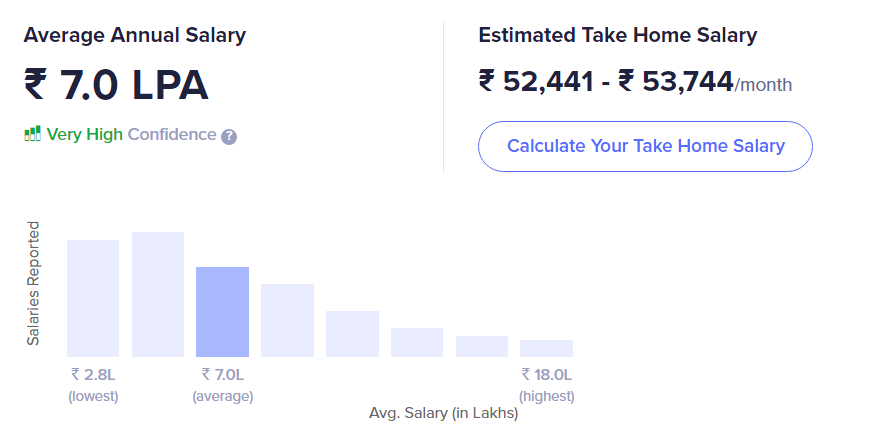Click the ₹2.8L lowest salary label
This screenshot has width=879, height=444.
(x=93, y=375)
